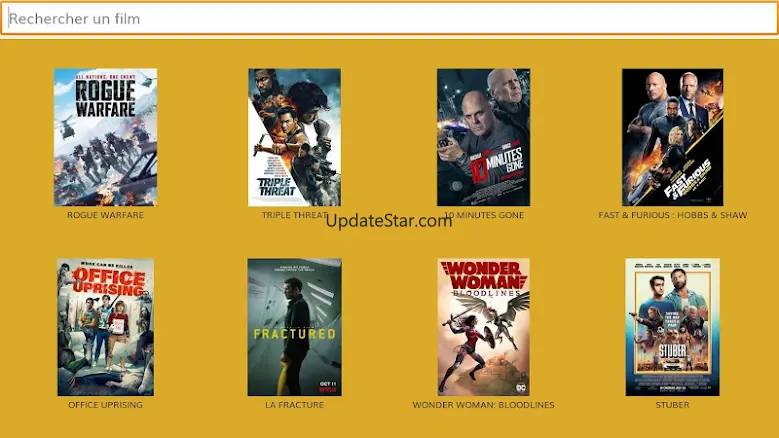Select the 10 MINUTES GONE title text
This screenshot has height=438, width=779.
pos(484,215)
